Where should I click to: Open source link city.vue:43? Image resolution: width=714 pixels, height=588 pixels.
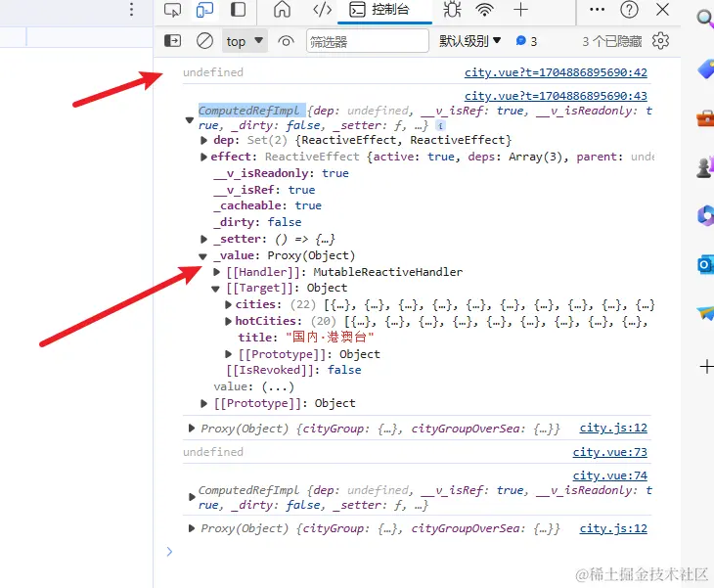pyautogui.click(x=556, y=96)
